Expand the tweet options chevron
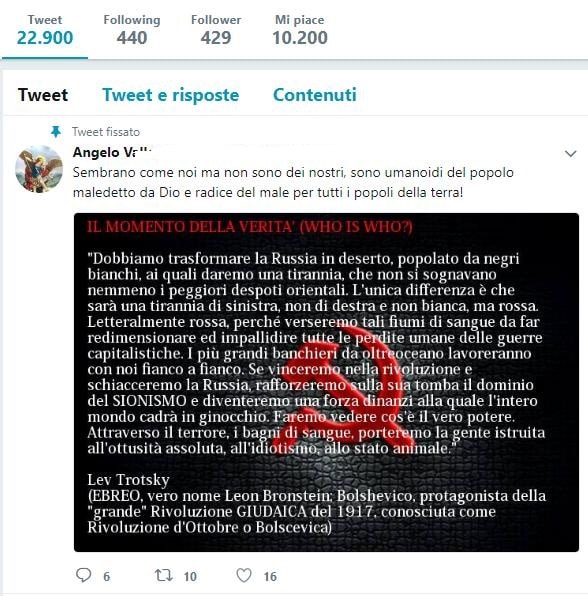This screenshot has height=596, width=588. [571, 154]
